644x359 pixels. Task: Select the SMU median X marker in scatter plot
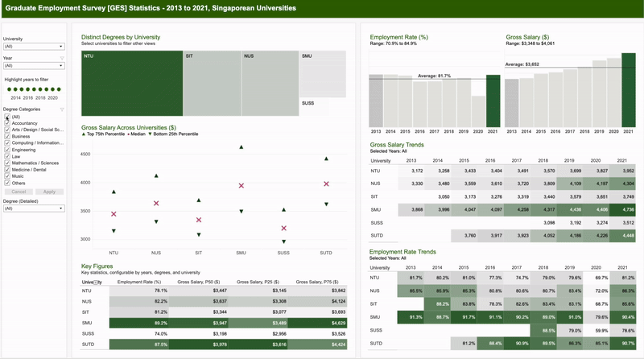241,186
